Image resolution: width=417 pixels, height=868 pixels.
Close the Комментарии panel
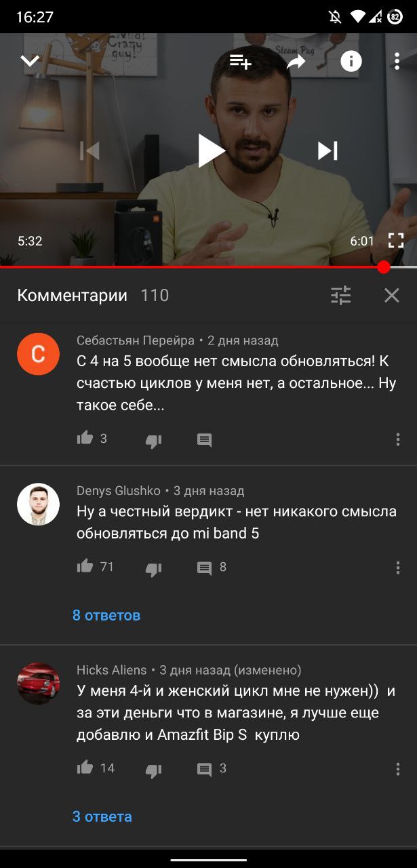[392, 295]
